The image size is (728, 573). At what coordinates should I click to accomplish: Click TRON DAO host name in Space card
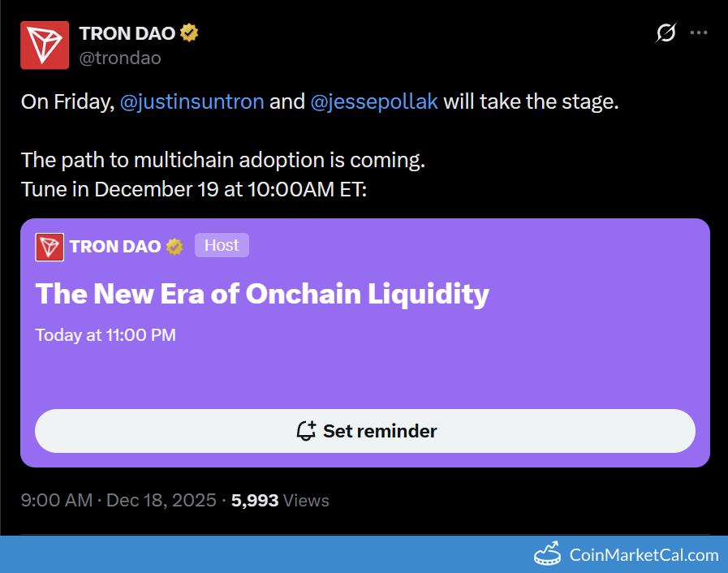coord(115,247)
